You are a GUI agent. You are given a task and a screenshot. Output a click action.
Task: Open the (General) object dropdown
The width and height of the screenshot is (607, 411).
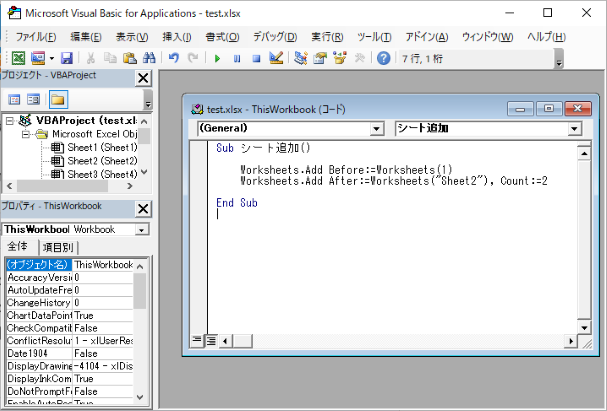pyautogui.click(x=376, y=129)
